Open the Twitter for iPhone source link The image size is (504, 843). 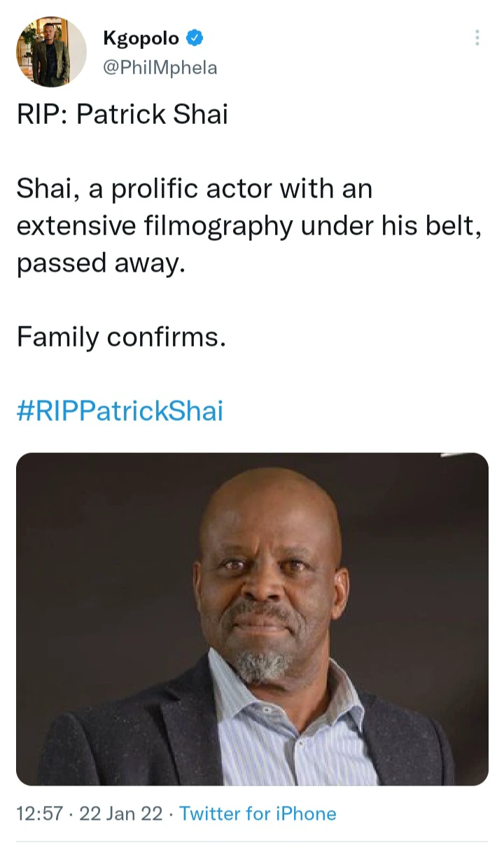(x=258, y=814)
